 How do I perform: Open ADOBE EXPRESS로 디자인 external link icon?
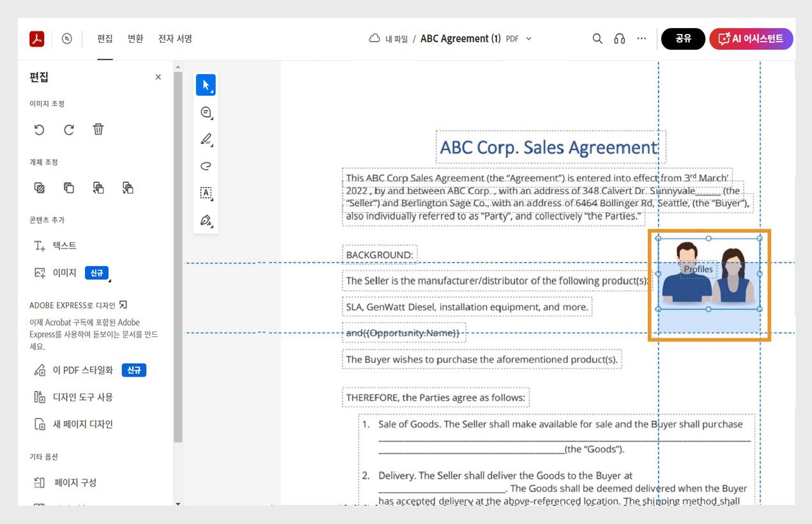coord(123,305)
